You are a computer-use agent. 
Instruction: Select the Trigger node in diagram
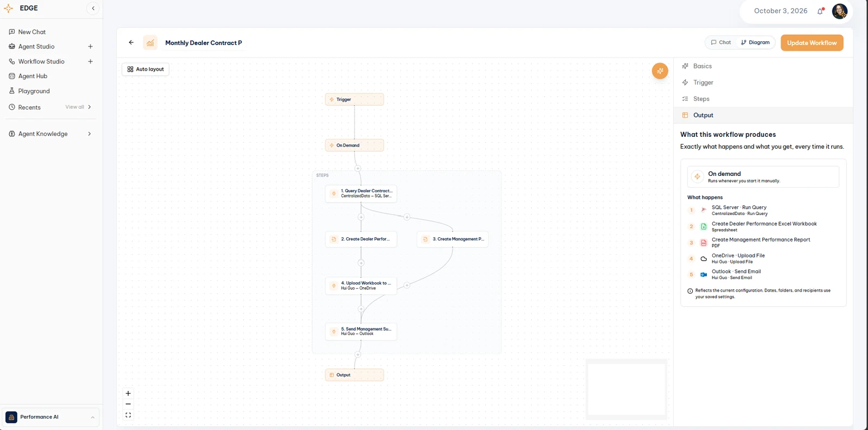point(354,99)
